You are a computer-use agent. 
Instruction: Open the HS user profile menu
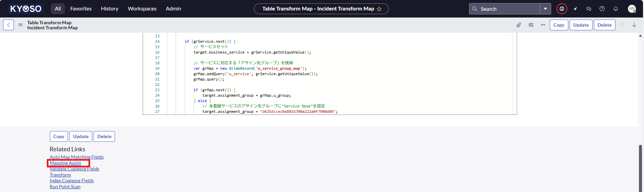pyautogui.click(x=632, y=9)
